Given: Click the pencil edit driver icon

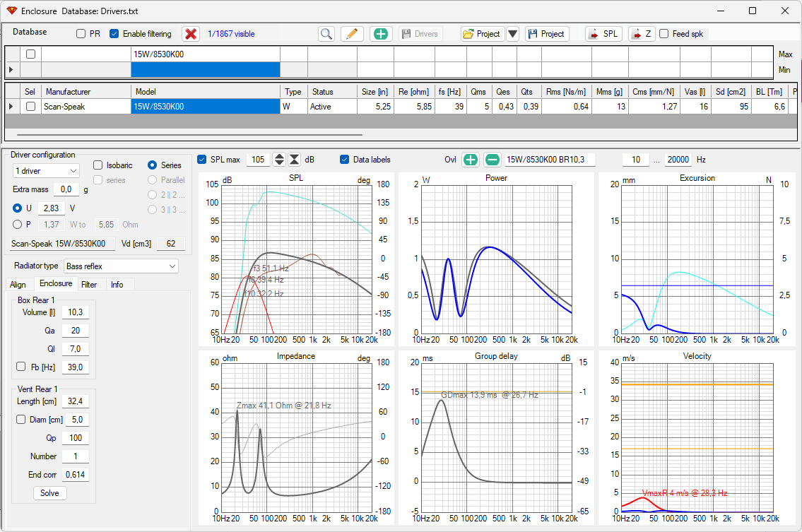Looking at the screenshot, I should coord(351,34).
